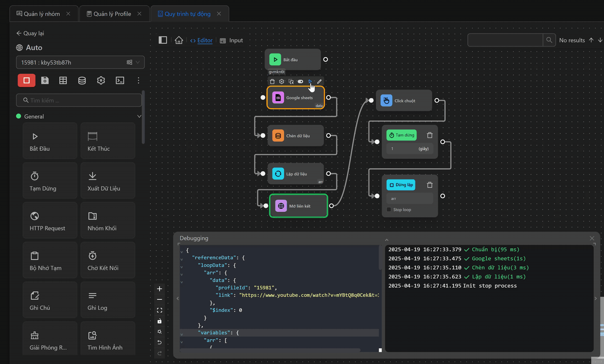The image size is (604, 364).
Task: Toggle the canvas lock icon
Action: pos(160,321)
